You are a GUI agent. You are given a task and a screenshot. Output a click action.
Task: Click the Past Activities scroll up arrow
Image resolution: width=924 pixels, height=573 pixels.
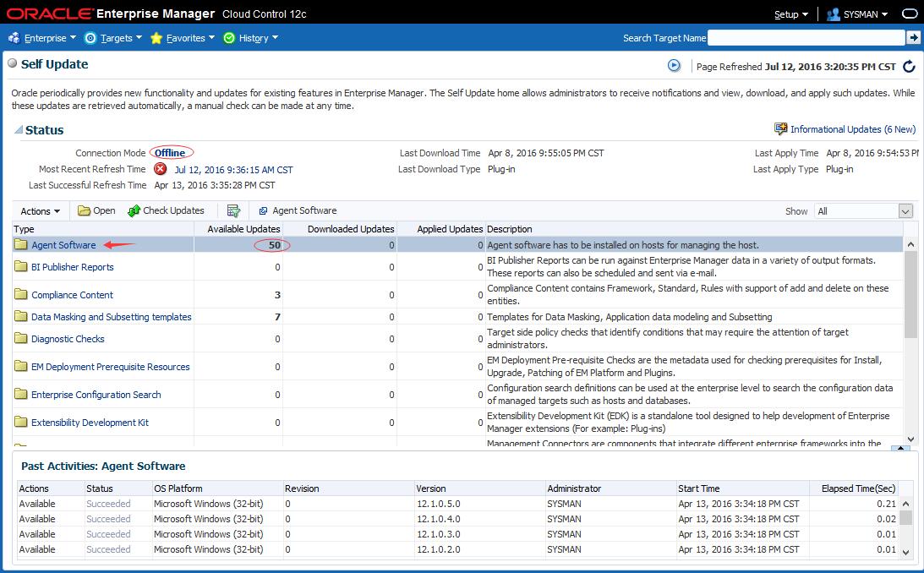tap(905, 504)
